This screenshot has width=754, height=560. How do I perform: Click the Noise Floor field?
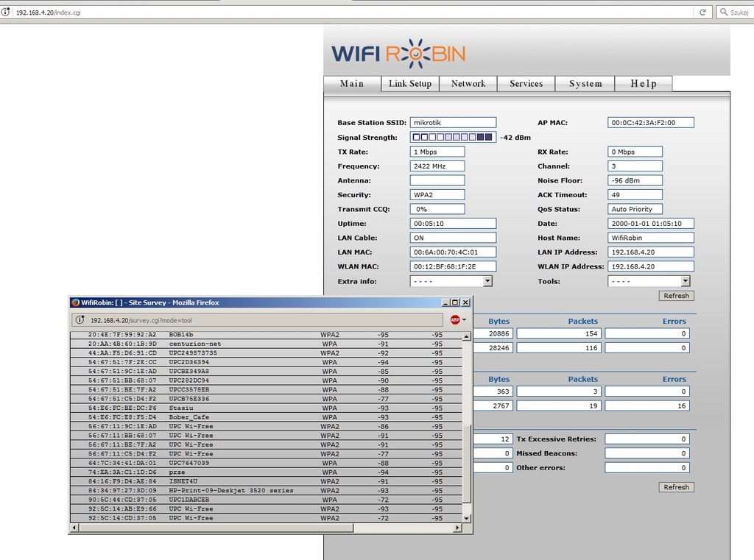point(635,181)
